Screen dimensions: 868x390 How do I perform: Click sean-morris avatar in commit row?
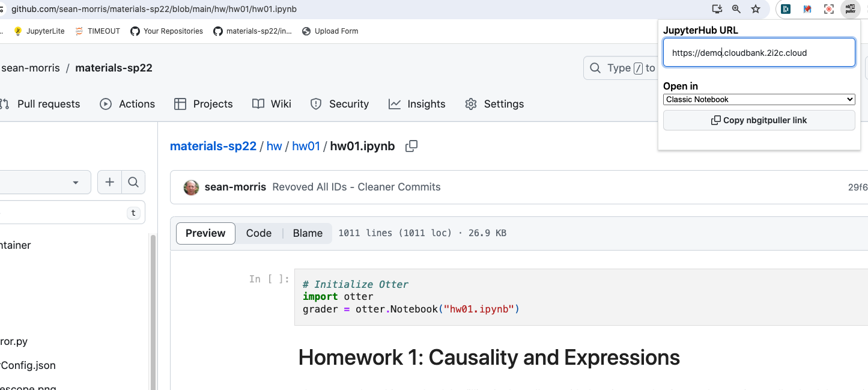(191, 187)
